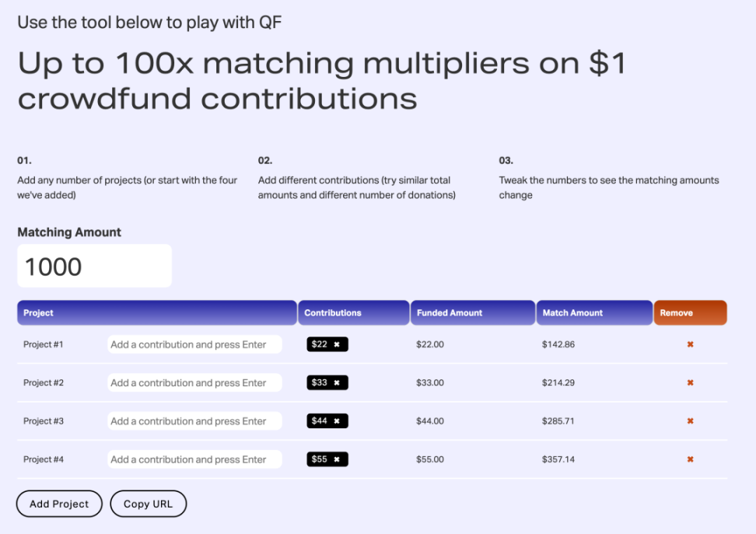Remove the $22 contribution chip
The height and width of the screenshot is (534, 756).
coord(337,344)
